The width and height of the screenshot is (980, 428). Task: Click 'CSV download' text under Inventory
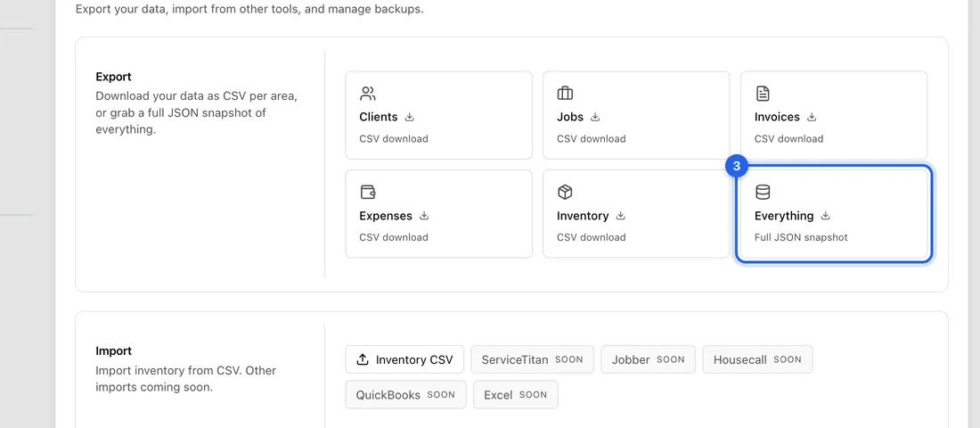[592, 238]
